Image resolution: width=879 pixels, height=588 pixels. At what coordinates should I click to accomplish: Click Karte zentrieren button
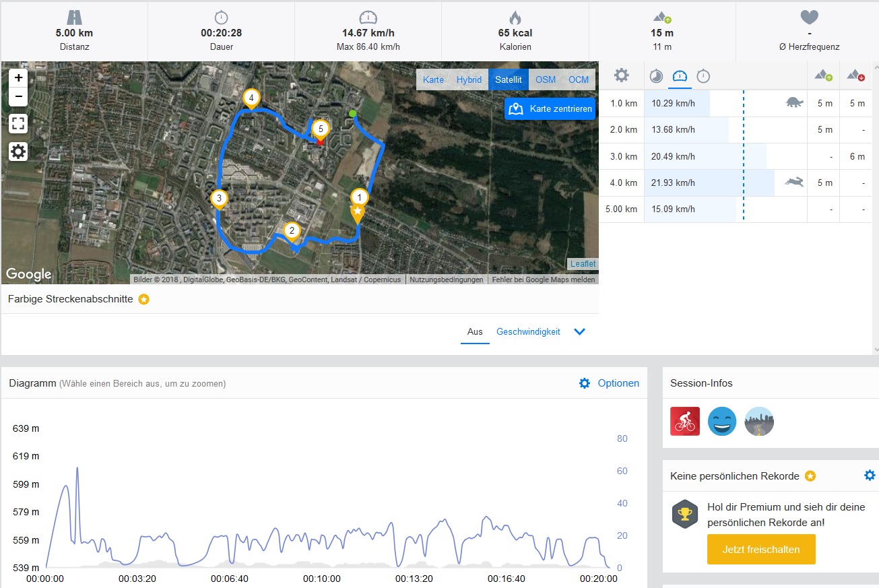(550, 108)
